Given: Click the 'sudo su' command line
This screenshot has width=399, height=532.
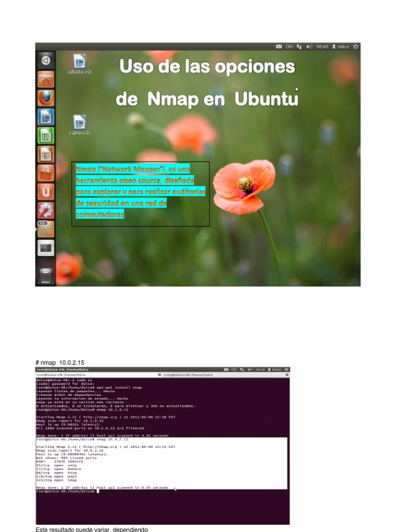Looking at the screenshot, I should click(64, 380).
